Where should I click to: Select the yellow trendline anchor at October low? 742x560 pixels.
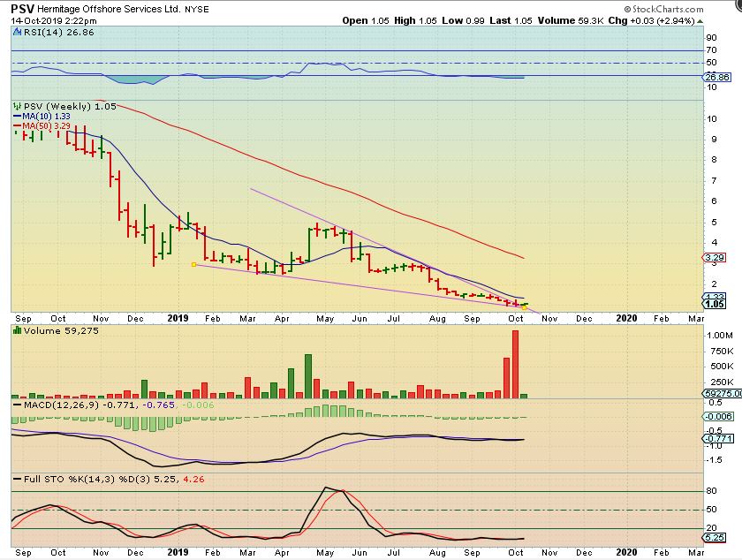(x=524, y=307)
